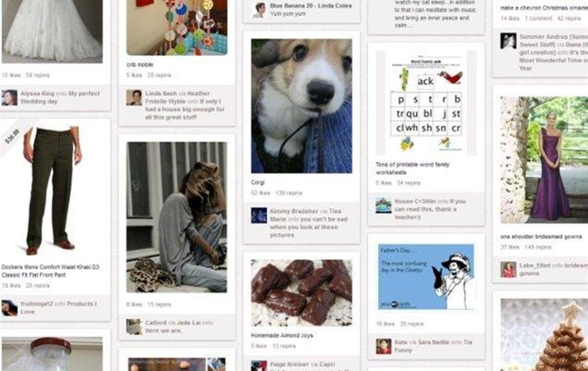Image resolution: width=588 pixels, height=371 pixels.
Task: Open Lake_Elliot's avatar under bridesmaid gown
Action: (x=508, y=270)
